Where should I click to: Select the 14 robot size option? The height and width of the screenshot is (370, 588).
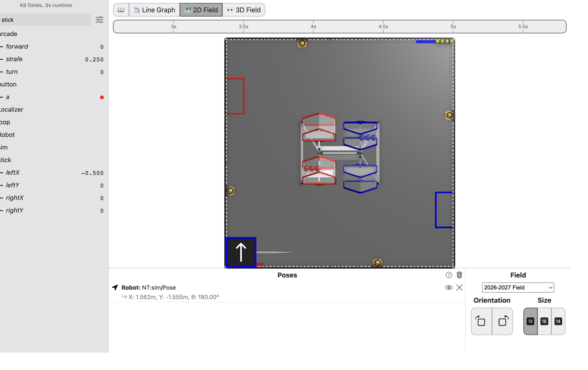click(558, 321)
